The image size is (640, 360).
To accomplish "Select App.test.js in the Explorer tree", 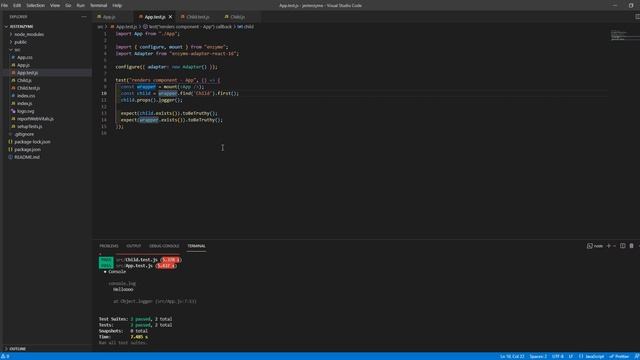I will click(27, 73).
